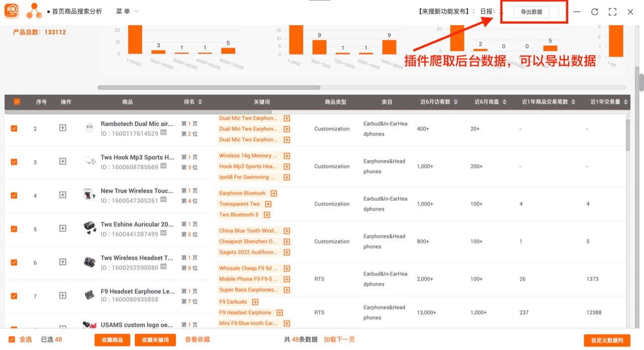The width and height of the screenshot is (644, 350).
Task: Uncheck row 4 New True Wireless checkbox
Action: [14, 195]
